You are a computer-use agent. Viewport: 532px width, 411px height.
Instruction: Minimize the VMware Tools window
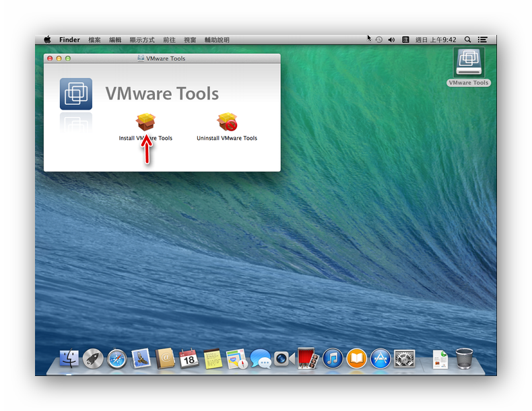click(x=59, y=59)
